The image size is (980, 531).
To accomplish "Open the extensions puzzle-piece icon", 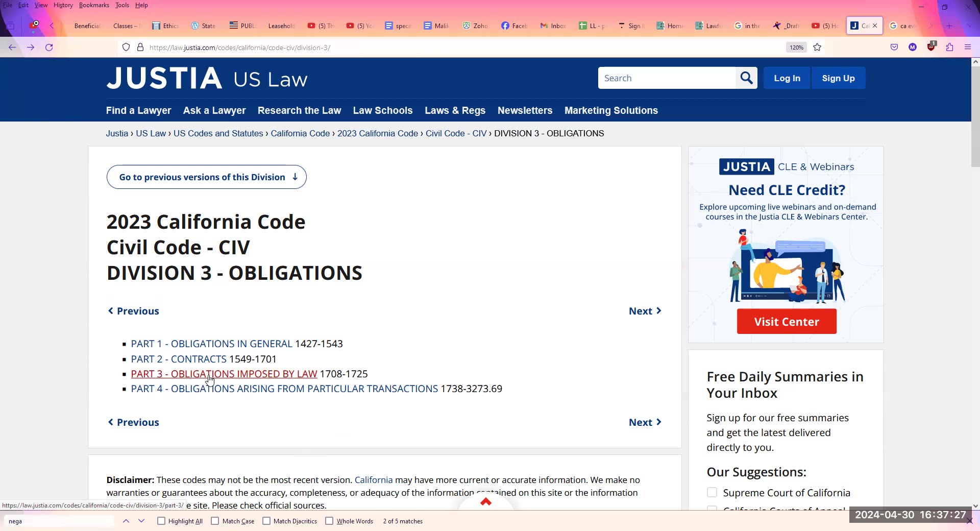I will 949,47.
